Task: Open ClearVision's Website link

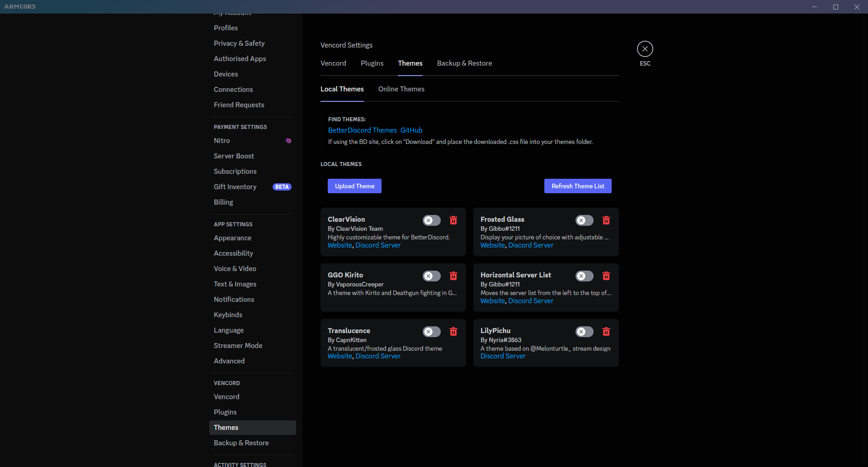Action: (x=340, y=245)
